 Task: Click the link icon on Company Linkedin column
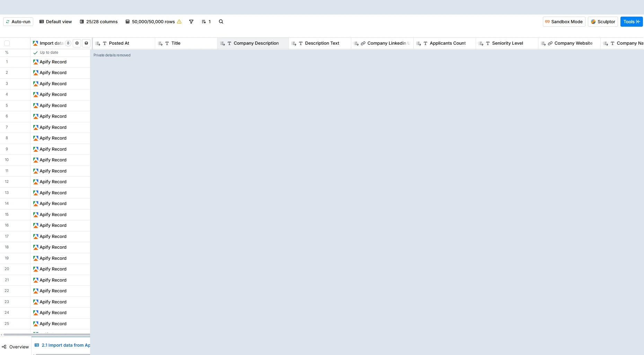(x=363, y=43)
